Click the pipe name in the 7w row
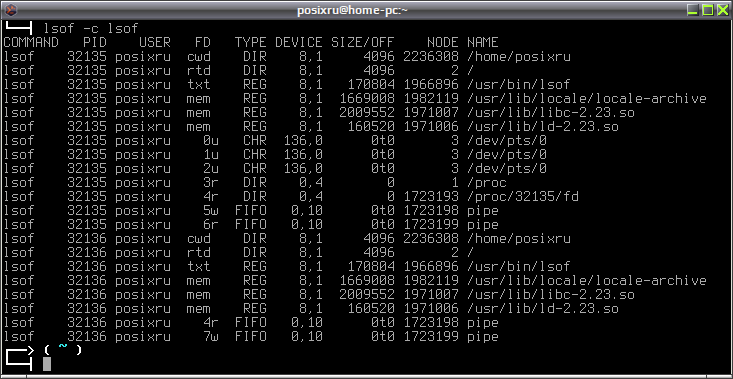The height and width of the screenshot is (379, 733). pos(482,337)
